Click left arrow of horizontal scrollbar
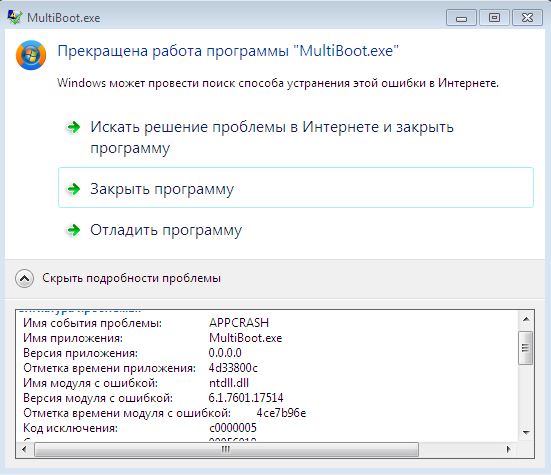Screen dimensions: 551x475 24,449
